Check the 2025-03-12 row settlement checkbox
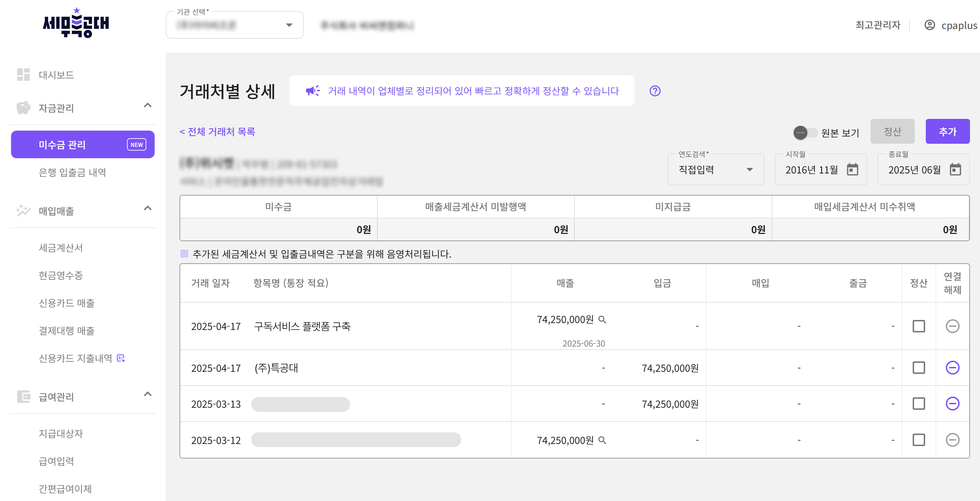980x501 pixels. click(918, 440)
